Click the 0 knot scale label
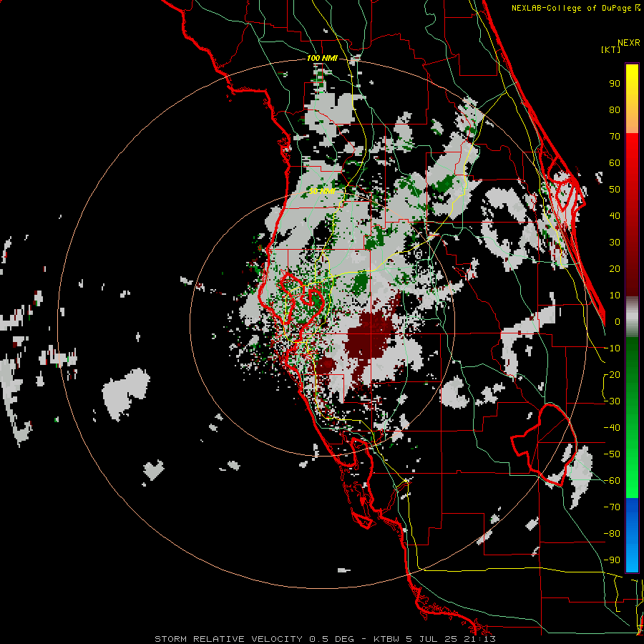644x644 pixels. click(x=618, y=321)
